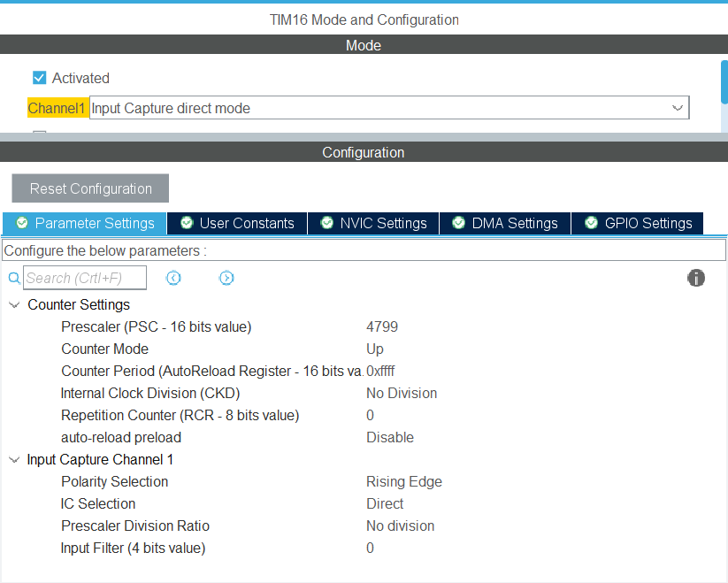The height and width of the screenshot is (583, 728).
Task: Select the Prescaler Division Ratio value No division
Action: [x=400, y=525]
